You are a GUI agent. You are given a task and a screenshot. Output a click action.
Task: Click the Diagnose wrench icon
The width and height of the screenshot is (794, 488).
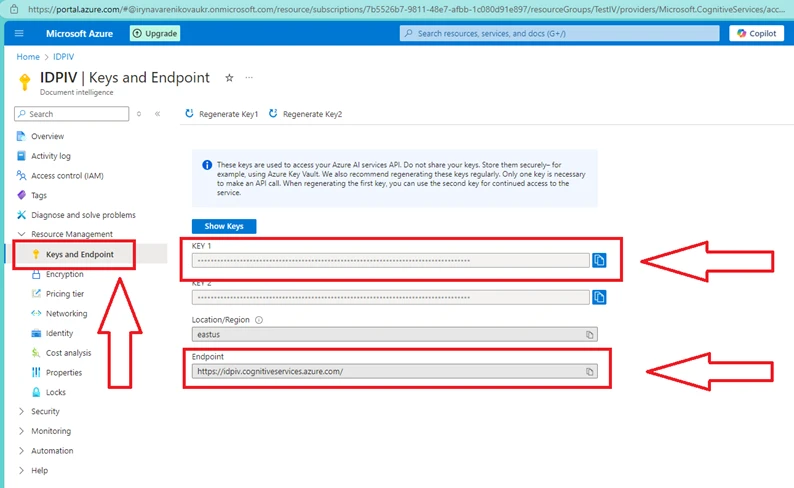point(21,215)
